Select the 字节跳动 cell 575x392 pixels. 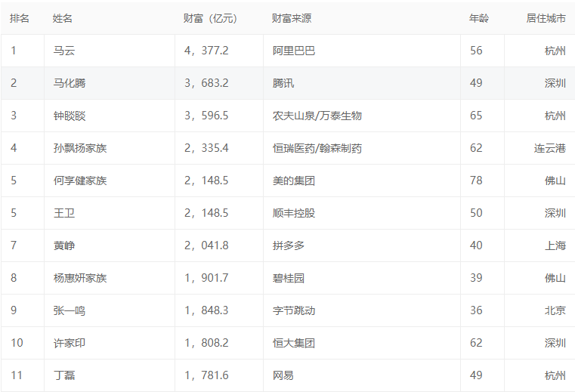(x=294, y=310)
